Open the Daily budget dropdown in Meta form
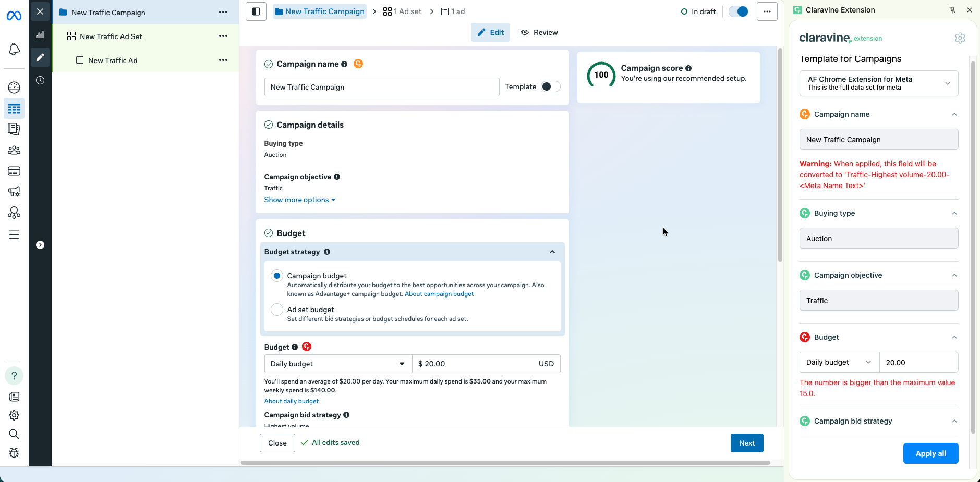This screenshot has width=980, height=482. [338, 364]
